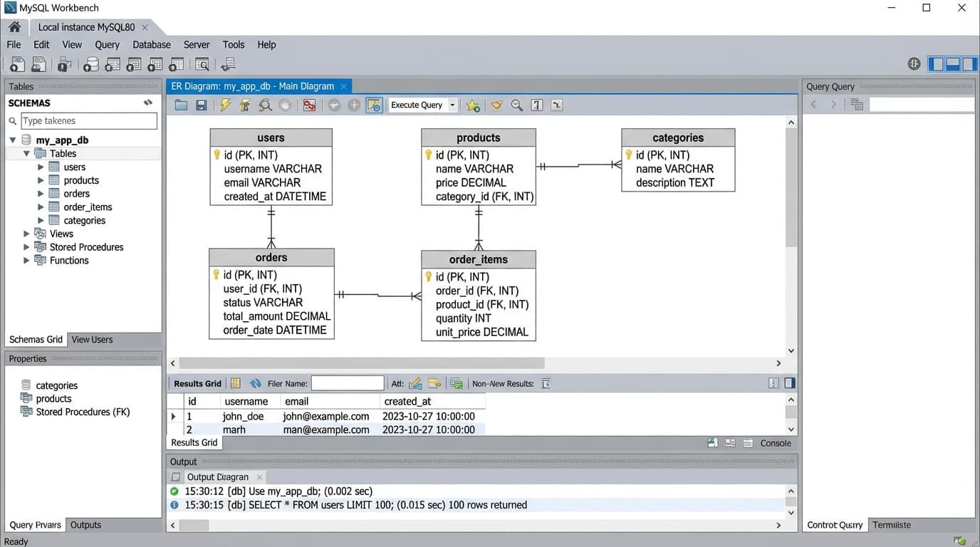Open the Database menu

click(x=152, y=44)
